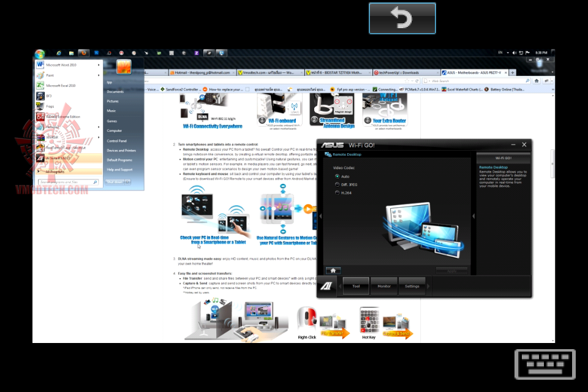Click the network tray icon
The image size is (588, 392).
point(521,53)
